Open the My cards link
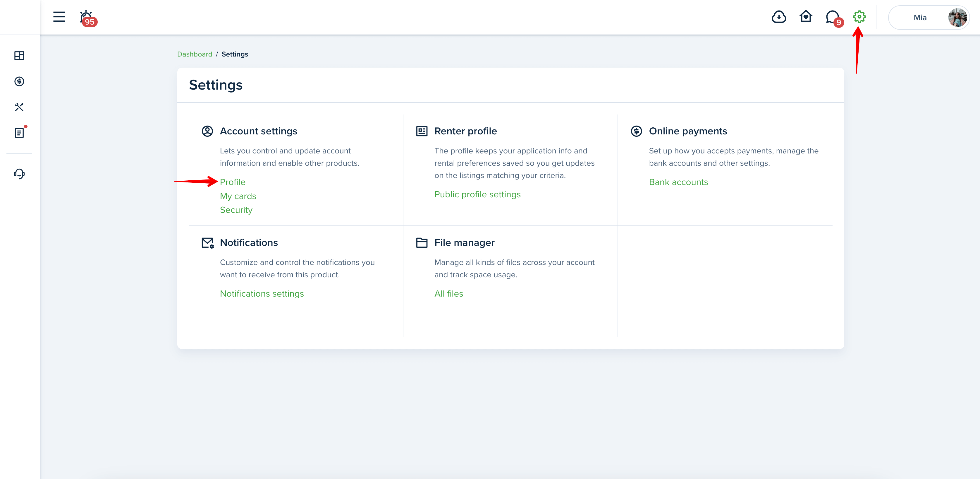The image size is (980, 479). tap(238, 196)
